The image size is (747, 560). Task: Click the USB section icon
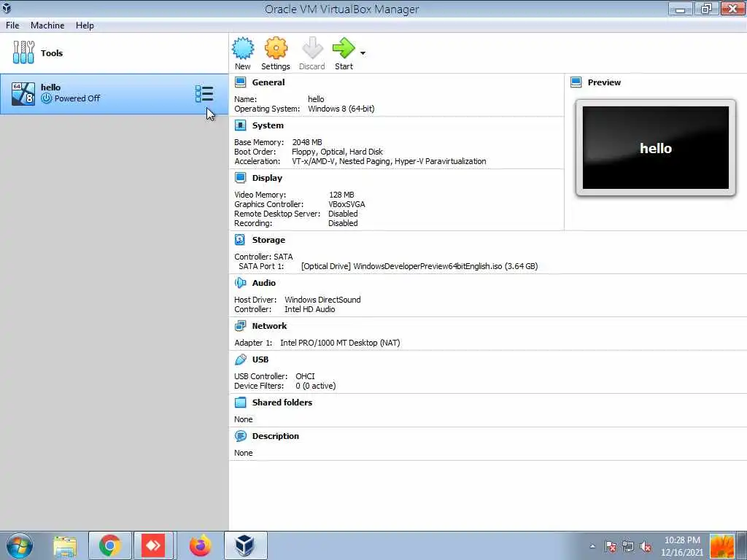pos(241,359)
